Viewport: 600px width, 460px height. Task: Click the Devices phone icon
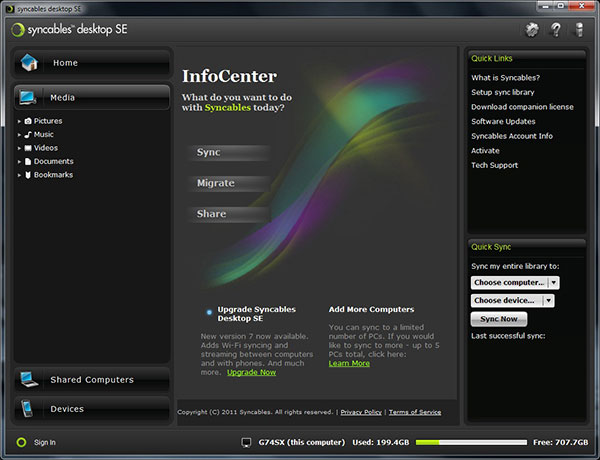point(27,408)
